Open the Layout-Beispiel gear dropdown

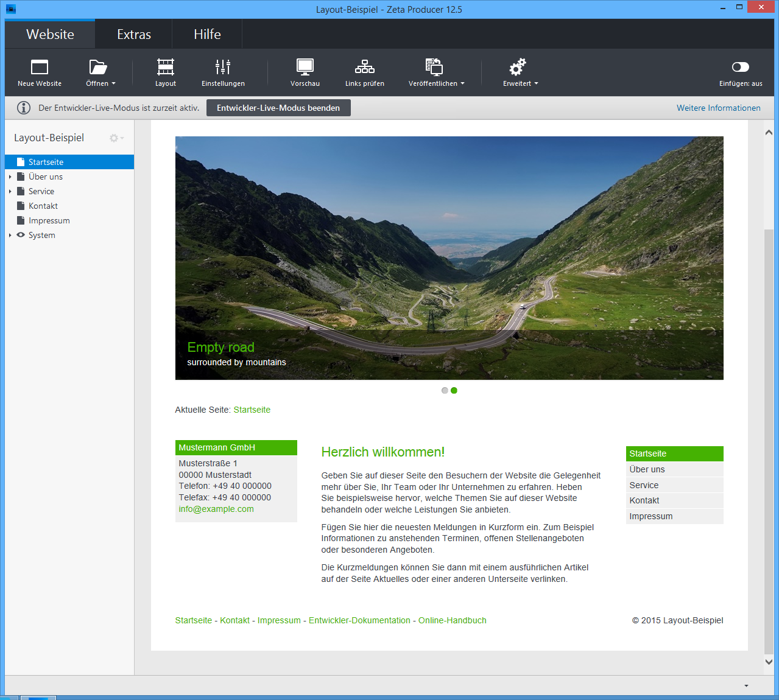115,138
